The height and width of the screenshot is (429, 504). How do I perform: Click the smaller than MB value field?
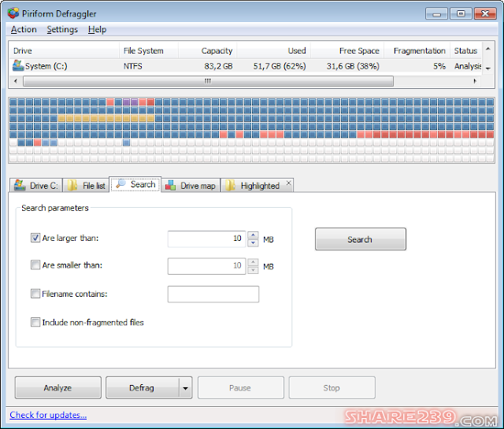click(206, 266)
